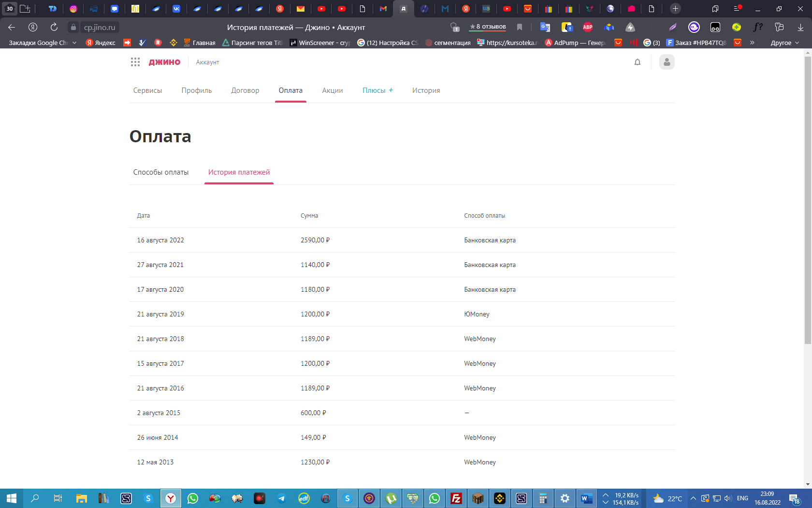This screenshot has width=812, height=508.
Task: Open the История section in top navigation
Action: pyautogui.click(x=426, y=90)
